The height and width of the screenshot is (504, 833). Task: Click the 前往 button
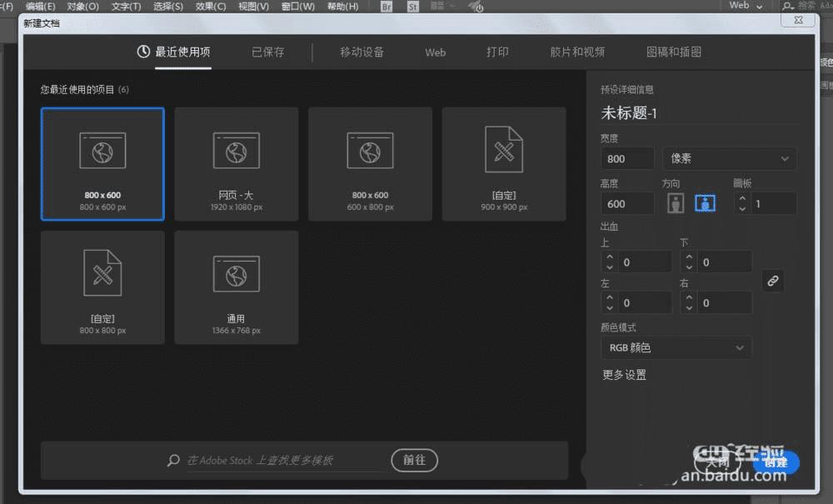pos(414,460)
